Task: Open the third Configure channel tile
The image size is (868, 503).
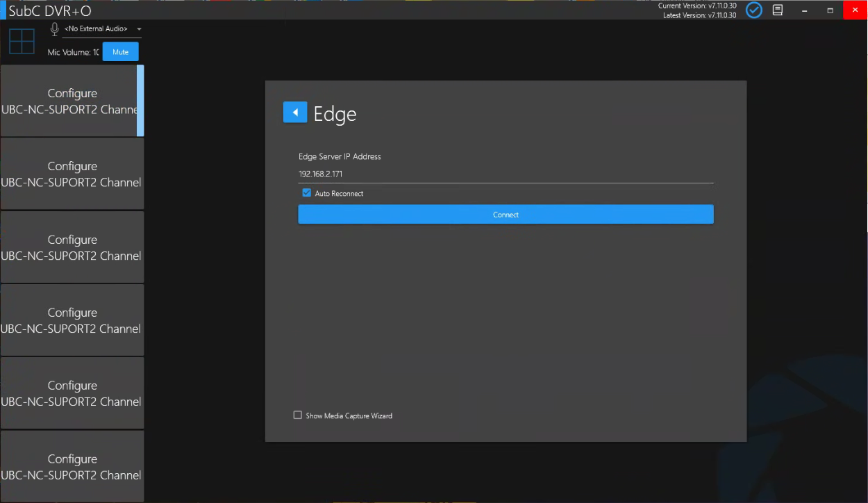Action: 72,247
